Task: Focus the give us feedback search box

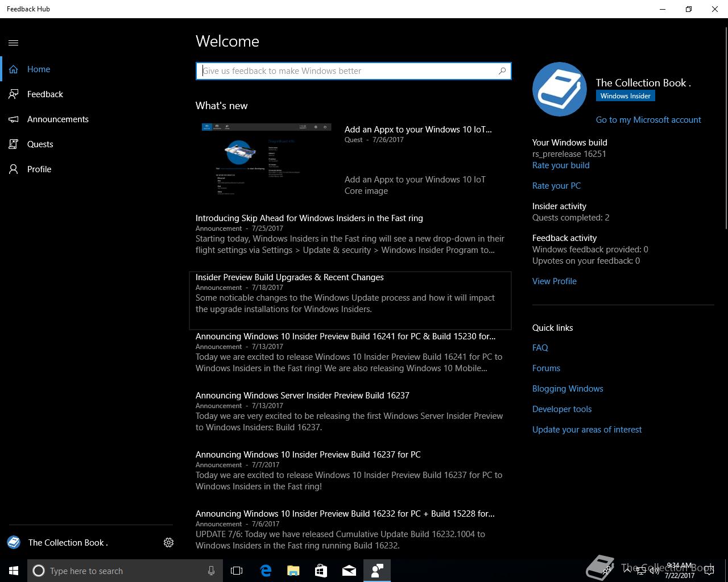Action: [353, 71]
